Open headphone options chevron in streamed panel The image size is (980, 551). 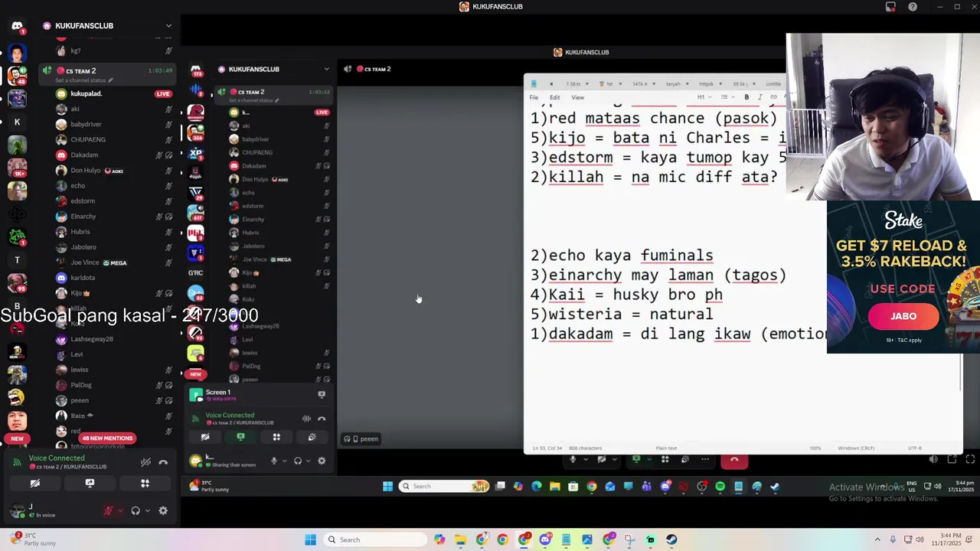[307, 461]
